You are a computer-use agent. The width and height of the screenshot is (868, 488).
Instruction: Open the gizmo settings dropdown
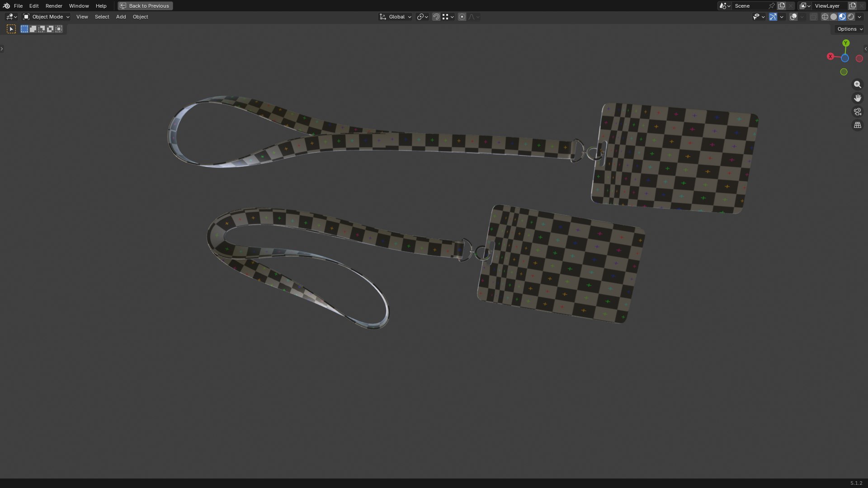pyautogui.click(x=782, y=17)
